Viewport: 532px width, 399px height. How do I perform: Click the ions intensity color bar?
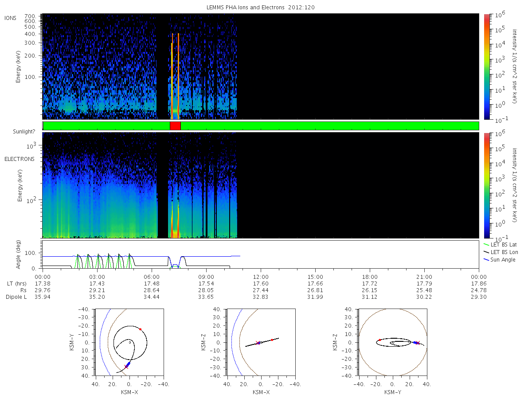click(x=486, y=66)
